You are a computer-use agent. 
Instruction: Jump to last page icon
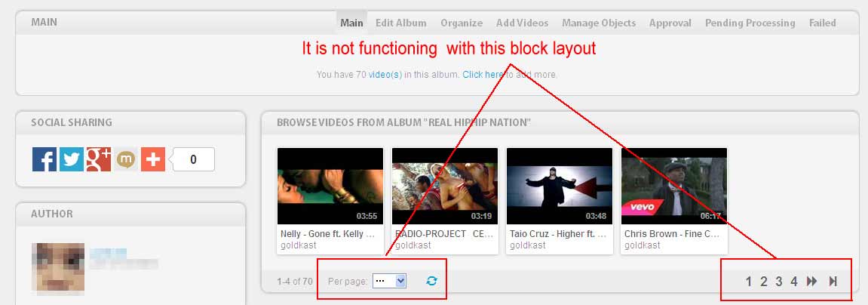tap(833, 281)
